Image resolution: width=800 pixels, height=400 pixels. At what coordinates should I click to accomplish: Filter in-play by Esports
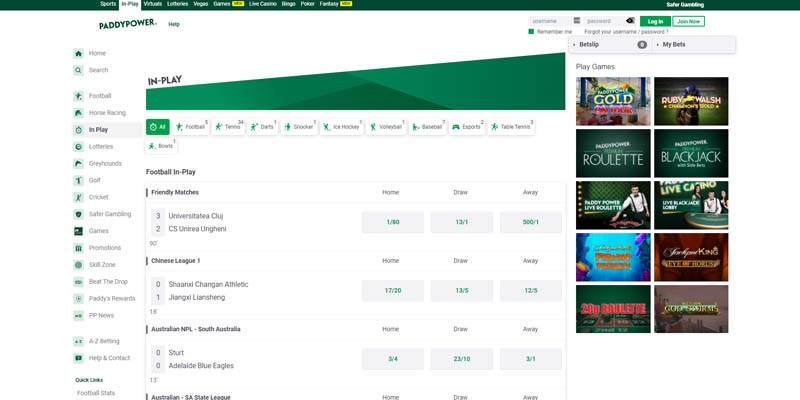coord(467,127)
